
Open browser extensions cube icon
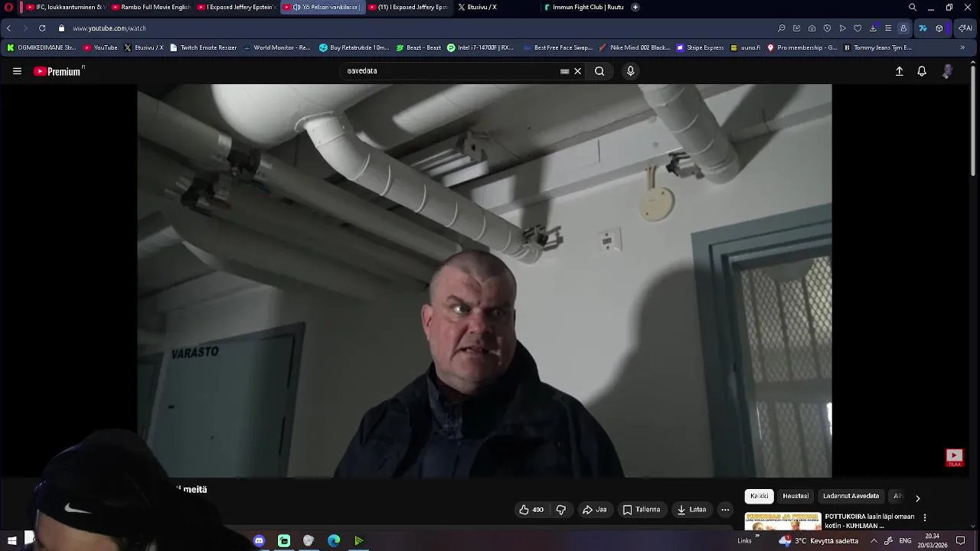[939, 28]
